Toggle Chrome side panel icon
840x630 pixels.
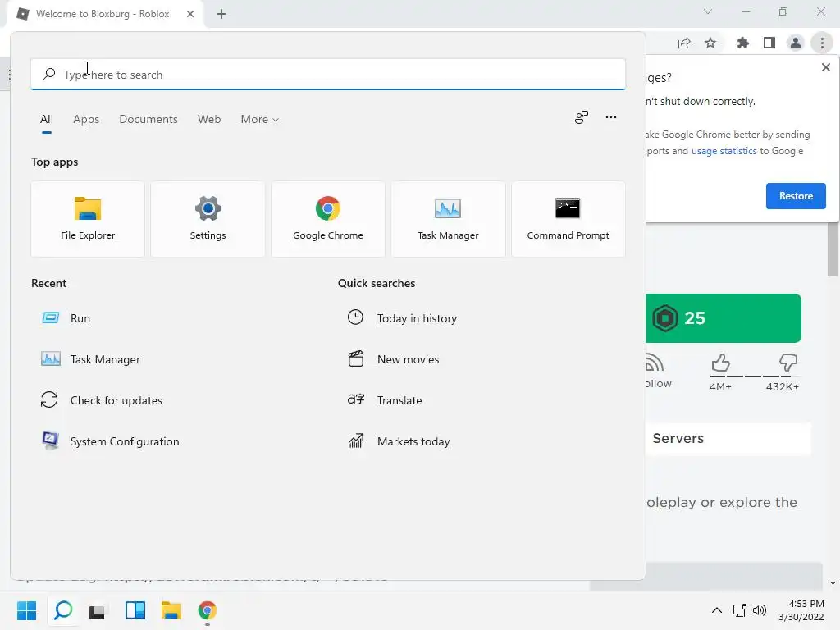click(x=769, y=43)
